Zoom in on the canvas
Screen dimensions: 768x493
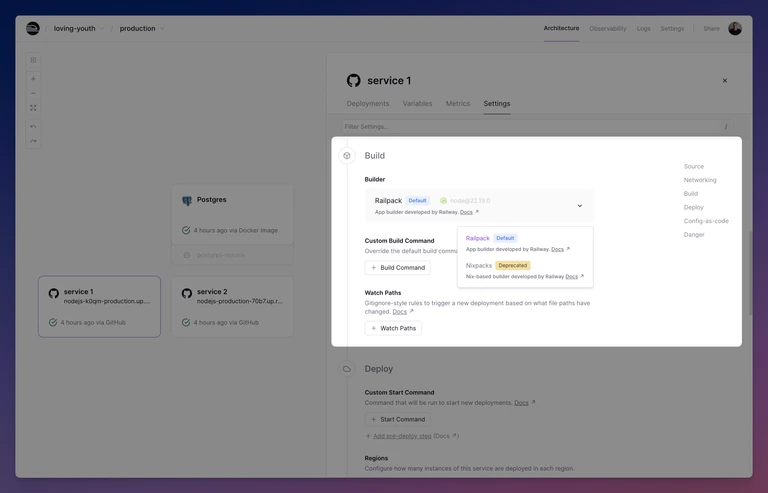(33, 79)
